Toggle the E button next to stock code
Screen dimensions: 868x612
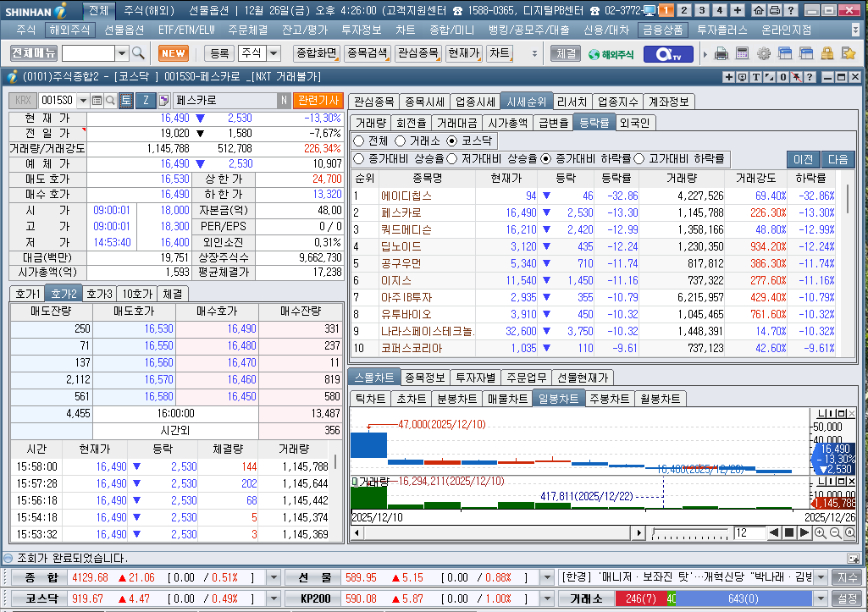pos(126,100)
